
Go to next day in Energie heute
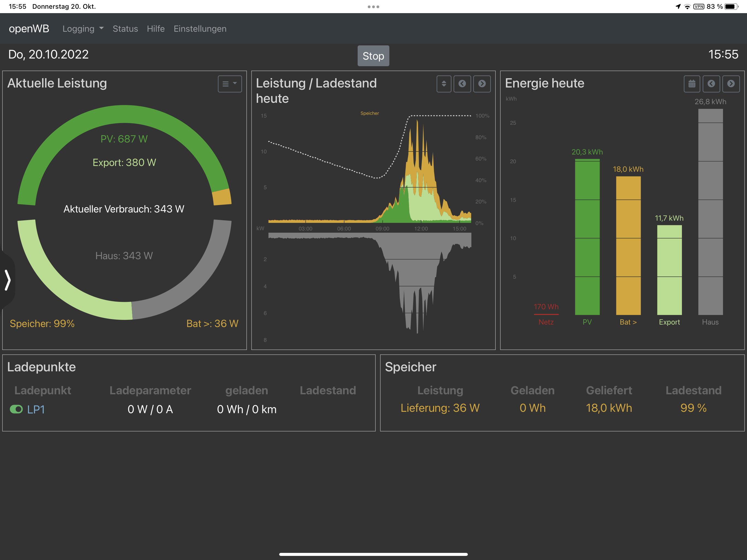[x=731, y=84]
